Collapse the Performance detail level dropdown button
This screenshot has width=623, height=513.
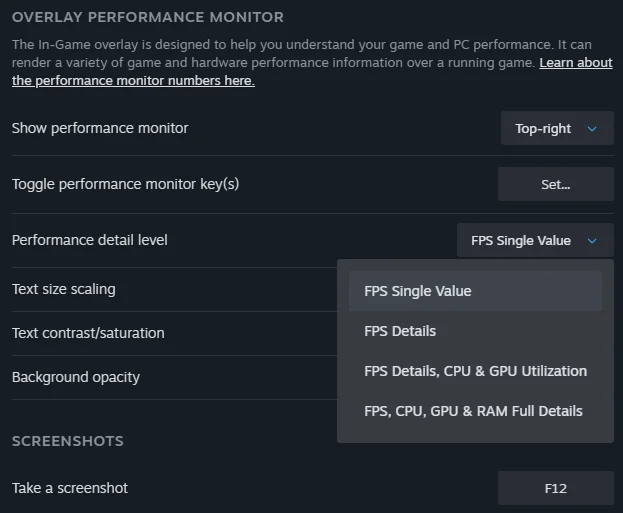pos(534,241)
